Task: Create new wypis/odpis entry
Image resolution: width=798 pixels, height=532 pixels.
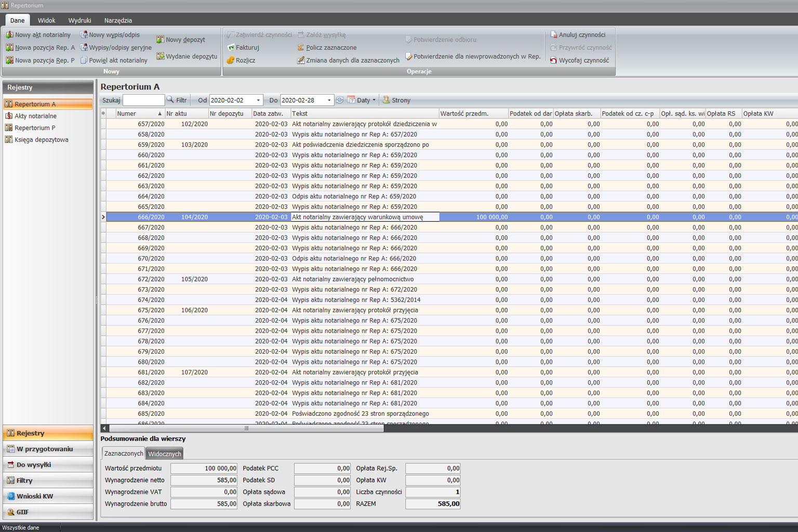Action: coord(110,35)
